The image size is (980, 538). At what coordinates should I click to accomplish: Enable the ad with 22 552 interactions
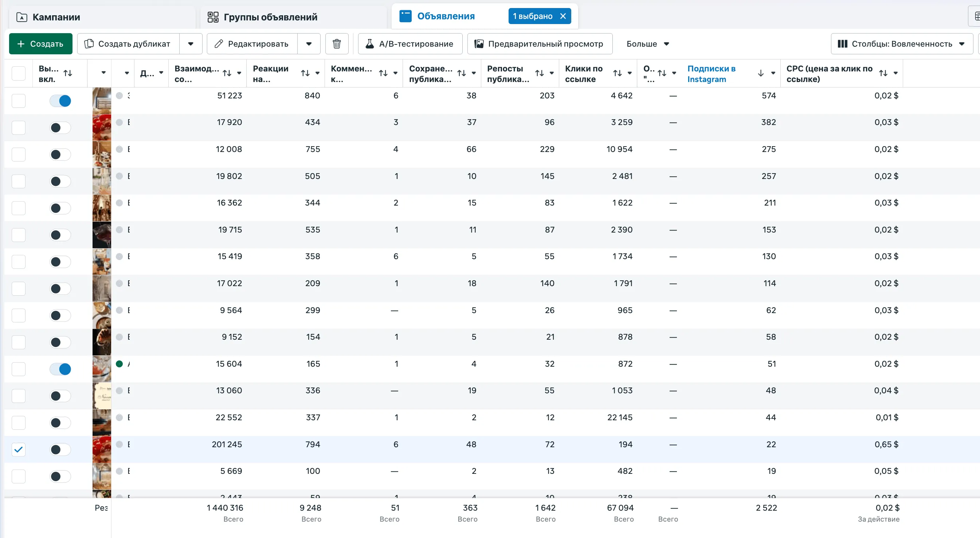point(60,422)
